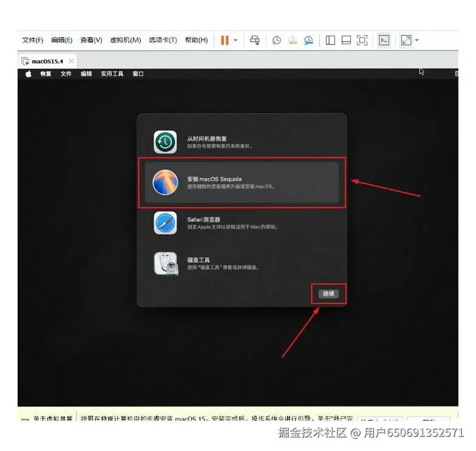This screenshot has height=451, width=476.
Task: Expand the power options dropdown arrow beside pause
Action: coord(236,40)
